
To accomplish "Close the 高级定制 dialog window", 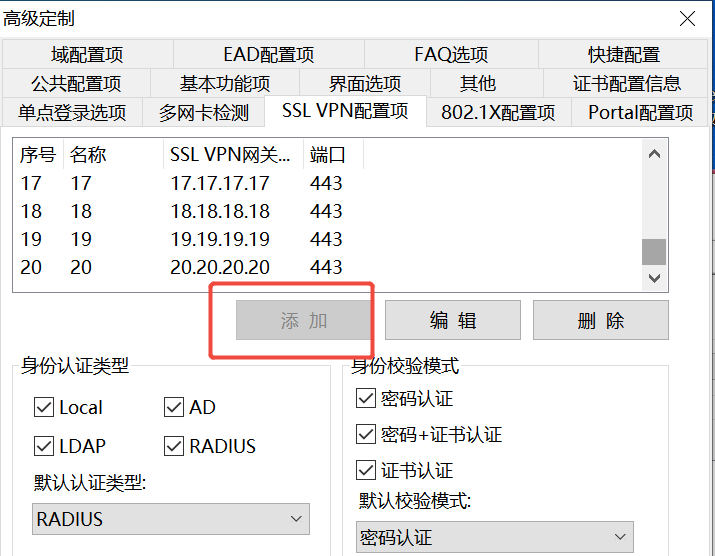I will 687,18.
